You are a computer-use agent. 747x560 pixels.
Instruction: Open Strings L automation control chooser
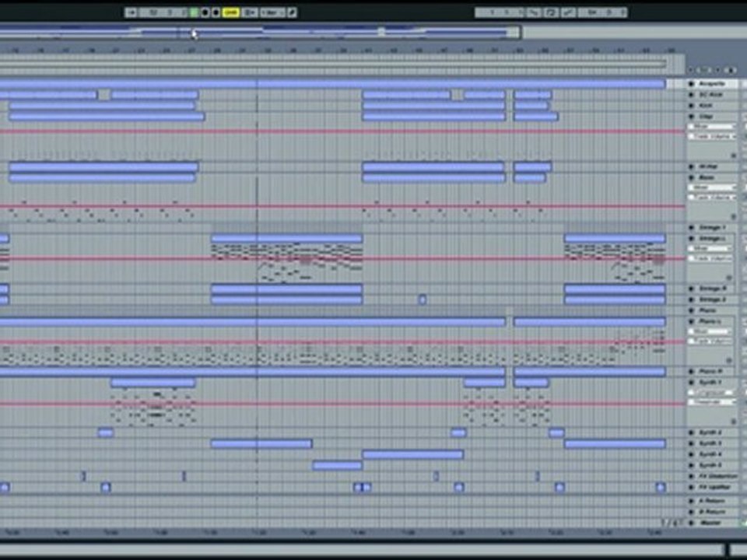pyautogui.click(x=710, y=258)
